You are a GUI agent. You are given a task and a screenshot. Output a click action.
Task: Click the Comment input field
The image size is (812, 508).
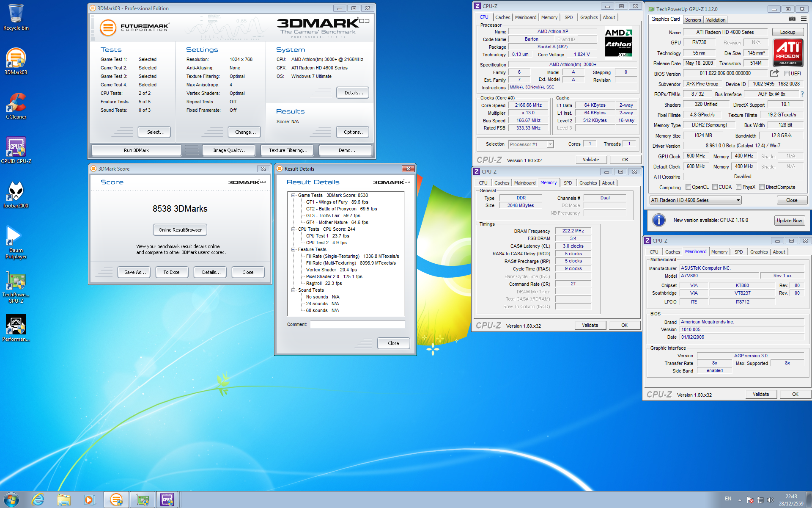[x=357, y=325]
